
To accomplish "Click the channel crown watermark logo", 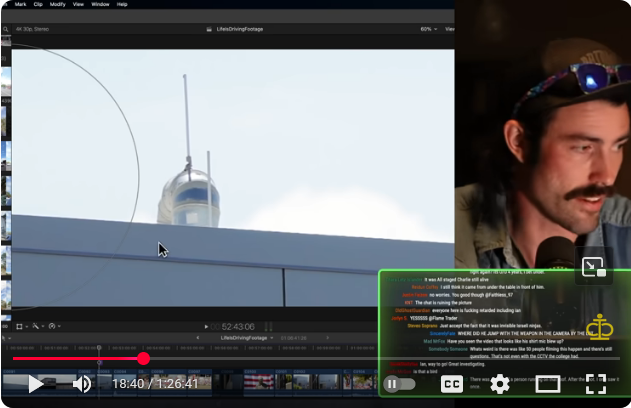I will (600, 327).
